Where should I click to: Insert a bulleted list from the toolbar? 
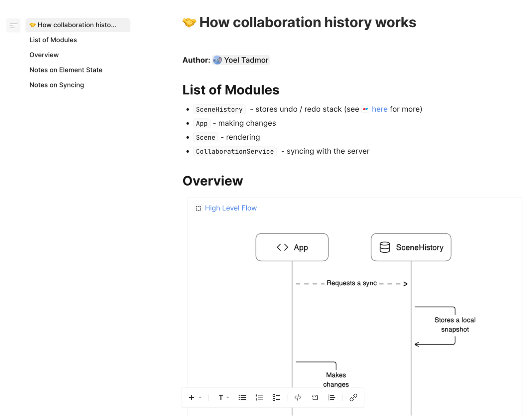pos(242,397)
